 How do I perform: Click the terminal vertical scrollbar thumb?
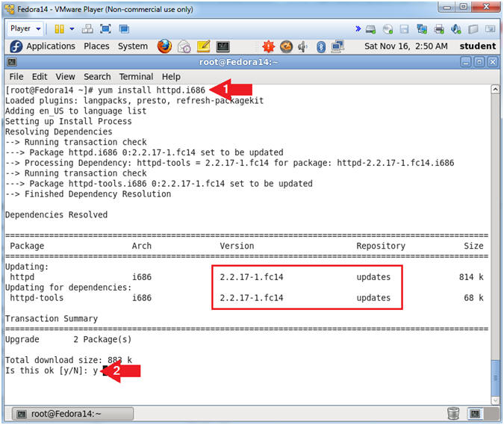495,379
